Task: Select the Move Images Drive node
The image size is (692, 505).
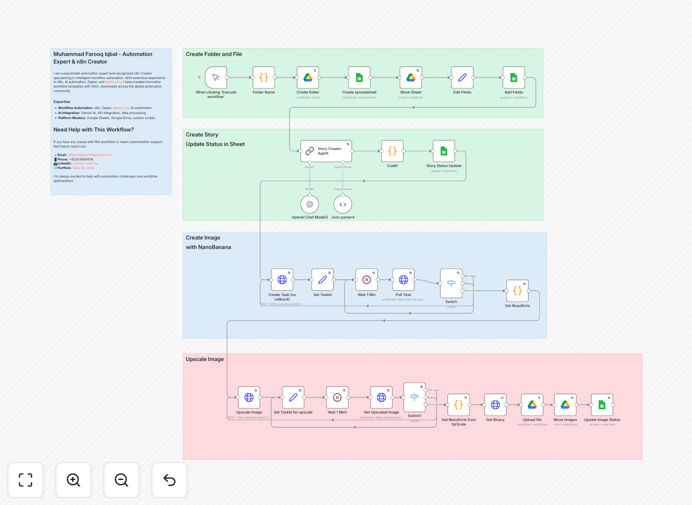Action: (x=565, y=405)
